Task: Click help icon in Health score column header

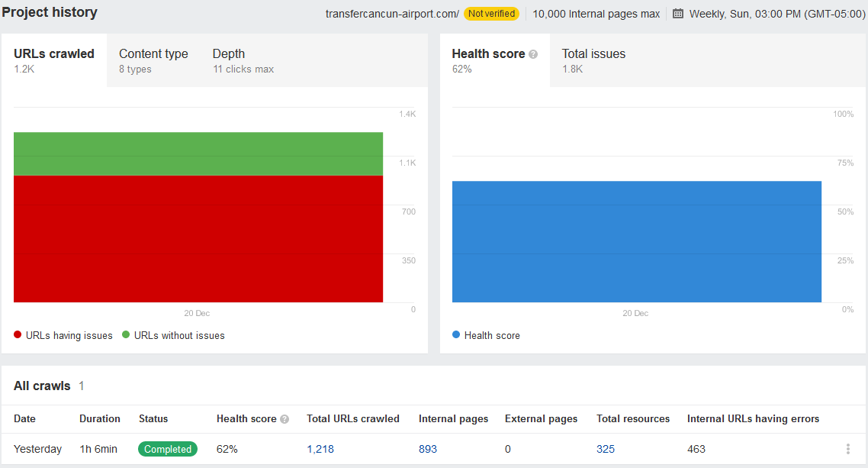Action: [x=285, y=419]
